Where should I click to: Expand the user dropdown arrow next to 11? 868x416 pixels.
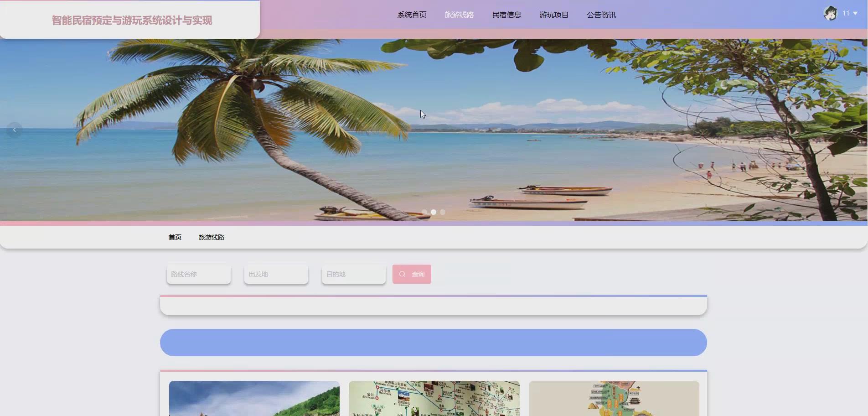(x=855, y=14)
